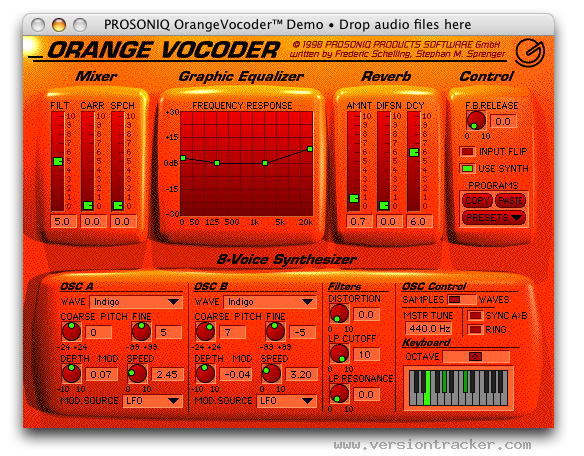Viewport: 584px width, 456px height.
Task: Click the EQ node near 125 Hz
Action: [x=217, y=163]
